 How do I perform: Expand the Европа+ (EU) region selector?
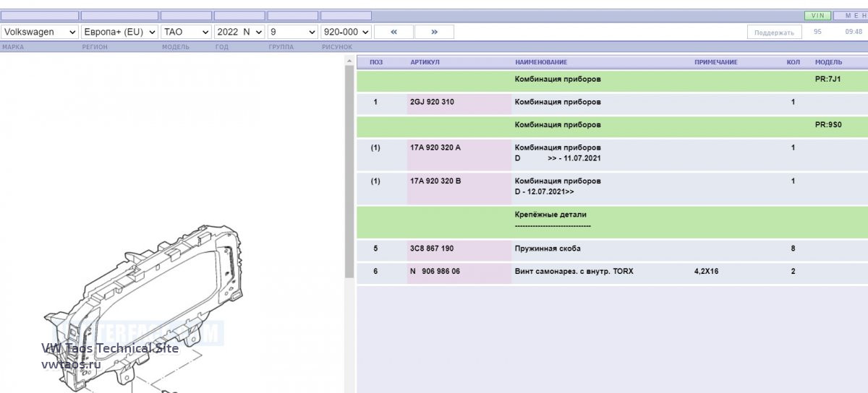pos(119,32)
